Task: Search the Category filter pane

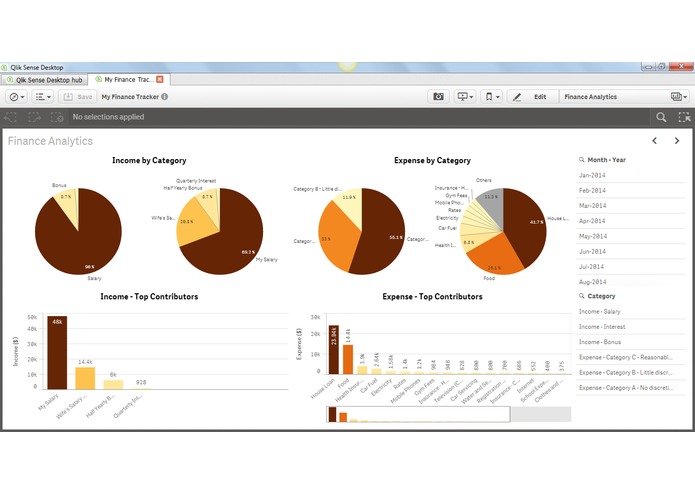Action: (x=582, y=296)
